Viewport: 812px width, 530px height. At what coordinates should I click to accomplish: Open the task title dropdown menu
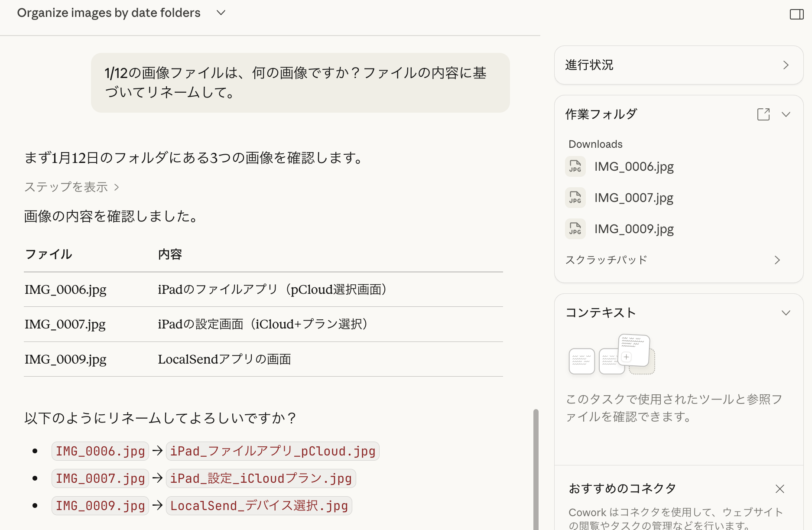[x=221, y=13]
